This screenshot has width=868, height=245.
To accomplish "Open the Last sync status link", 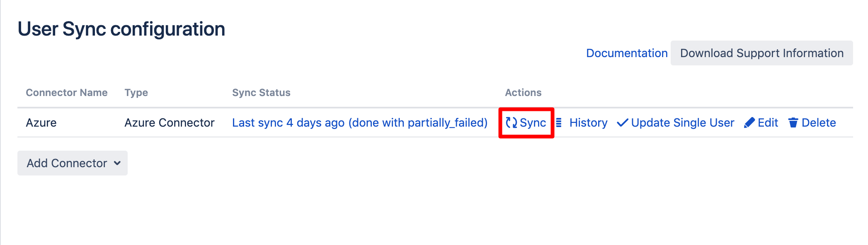I will click(x=359, y=122).
